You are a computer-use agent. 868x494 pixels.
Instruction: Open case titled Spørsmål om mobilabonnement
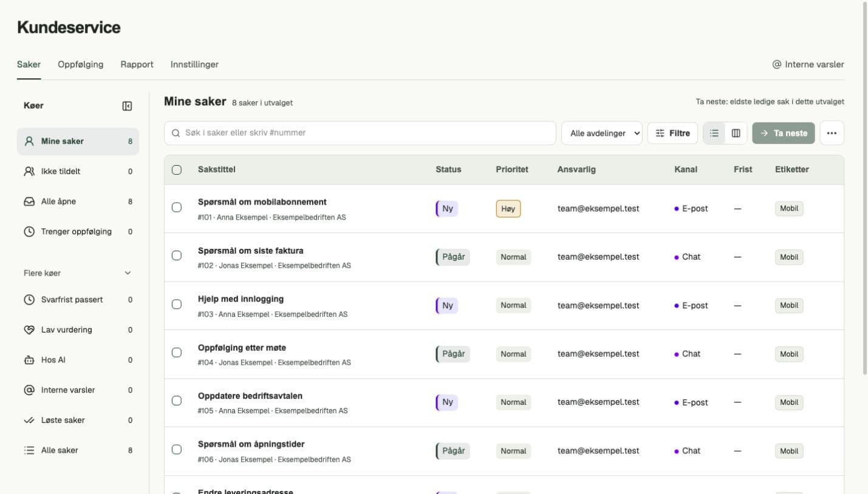[x=262, y=202]
